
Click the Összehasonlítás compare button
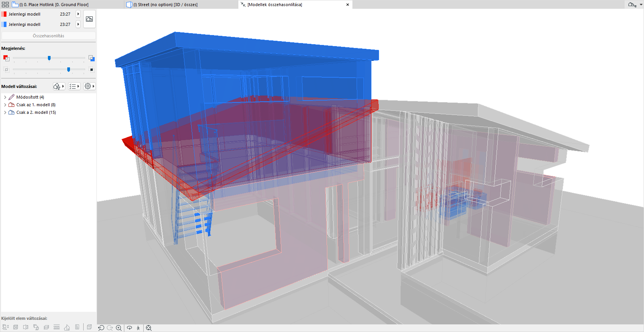click(49, 36)
